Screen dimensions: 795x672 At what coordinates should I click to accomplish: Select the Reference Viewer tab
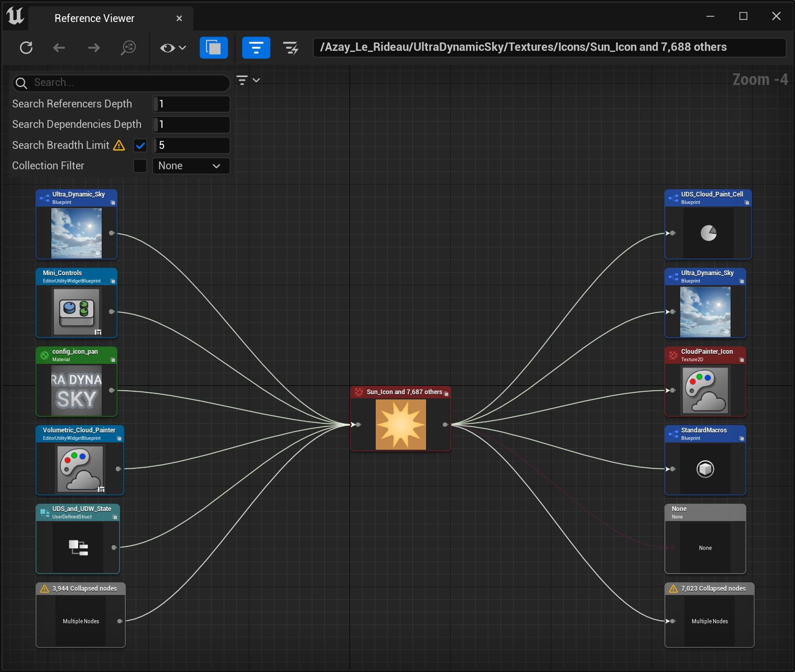(94, 18)
